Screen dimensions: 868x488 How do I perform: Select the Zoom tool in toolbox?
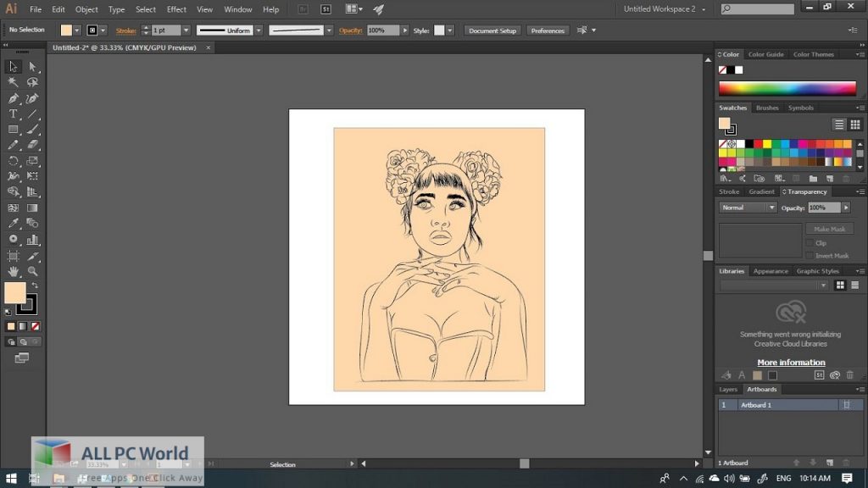[x=32, y=271]
